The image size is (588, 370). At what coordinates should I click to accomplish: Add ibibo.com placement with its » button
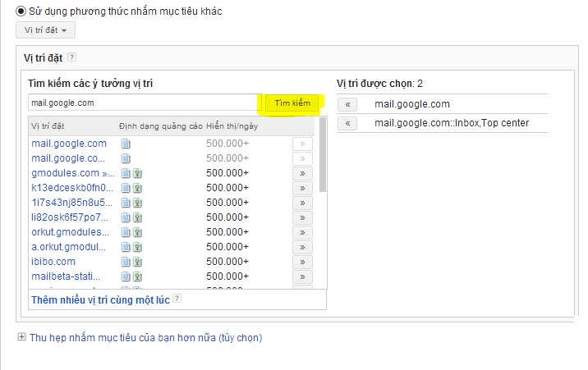pyautogui.click(x=302, y=263)
